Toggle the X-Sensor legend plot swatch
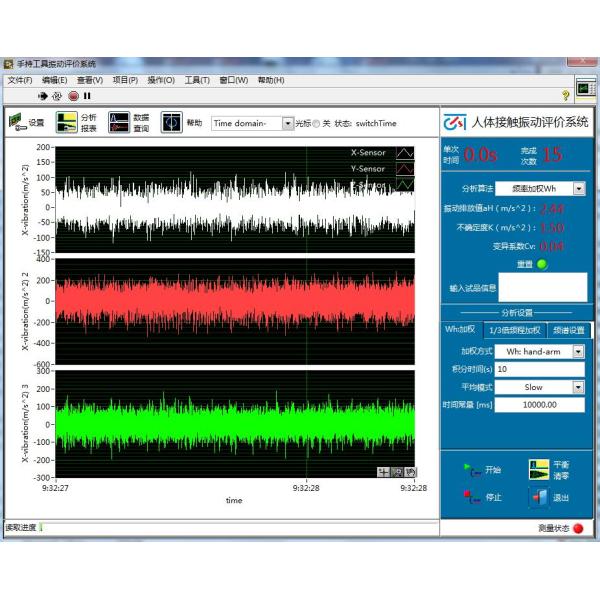600x600 pixels. pos(405,153)
